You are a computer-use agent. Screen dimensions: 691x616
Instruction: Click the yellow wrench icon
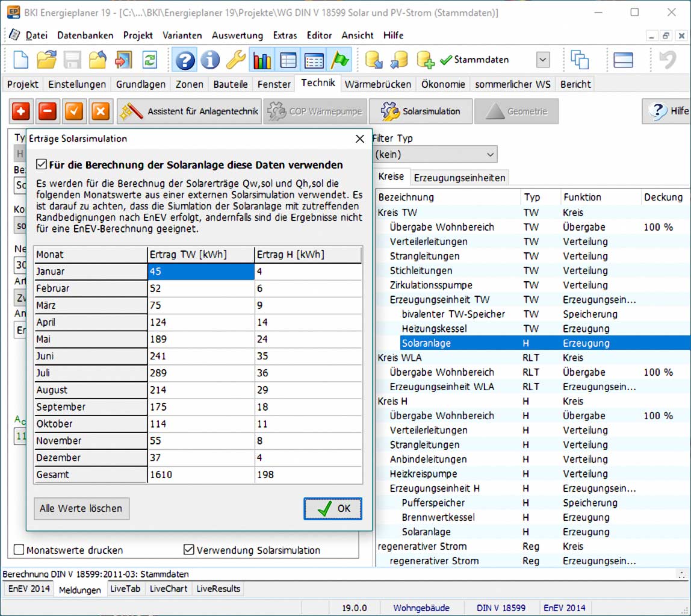pos(236,60)
